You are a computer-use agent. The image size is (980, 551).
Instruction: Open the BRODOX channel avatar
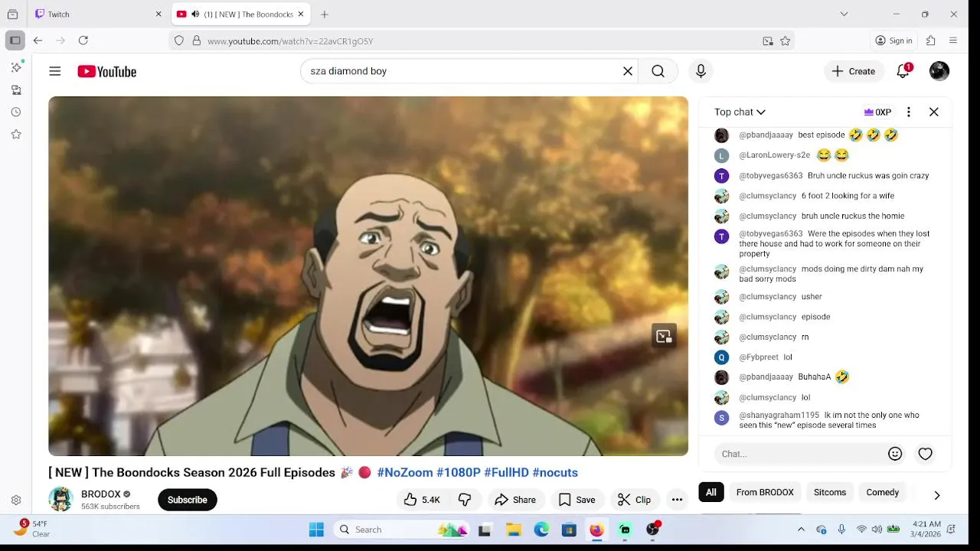click(x=60, y=499)
